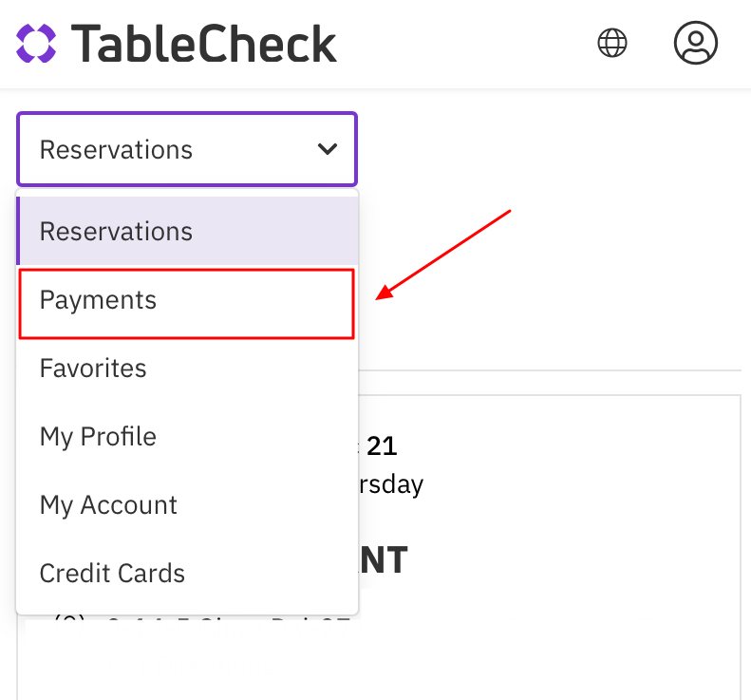Click blank header space beside the logo
The height and width of the screenshot is (700, 751).
point(465,44)
